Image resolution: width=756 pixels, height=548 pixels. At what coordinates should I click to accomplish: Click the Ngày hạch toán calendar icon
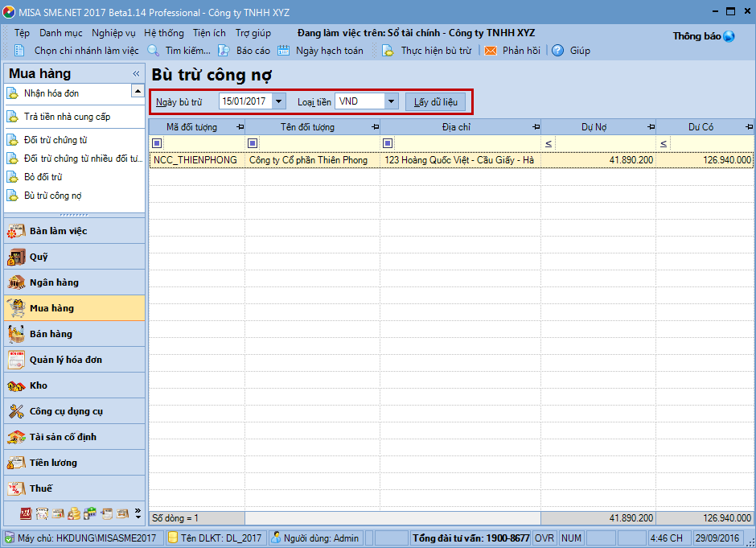(x=284, y=51)
